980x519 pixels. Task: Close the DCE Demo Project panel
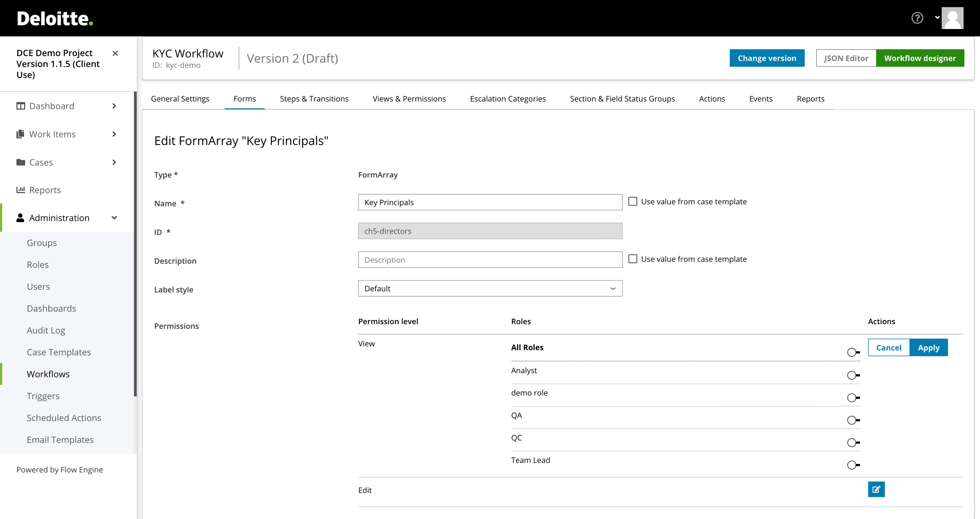coord(115,53)
